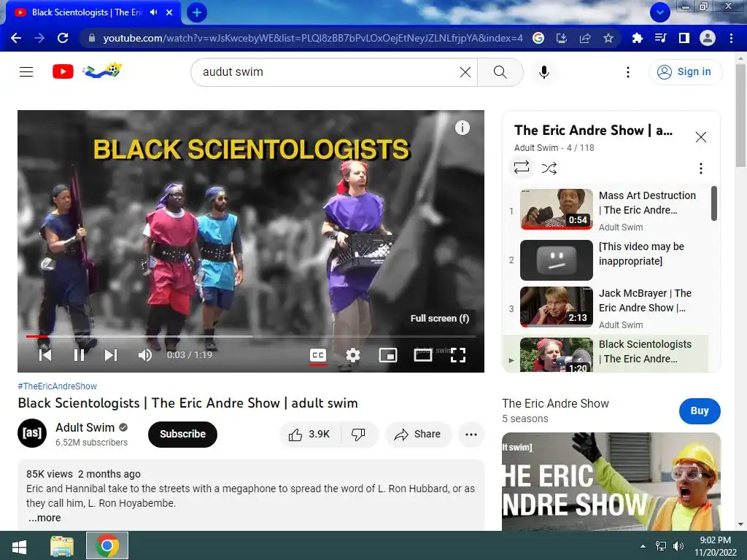
Task: Open media controls icon
Action: [660, 38]
